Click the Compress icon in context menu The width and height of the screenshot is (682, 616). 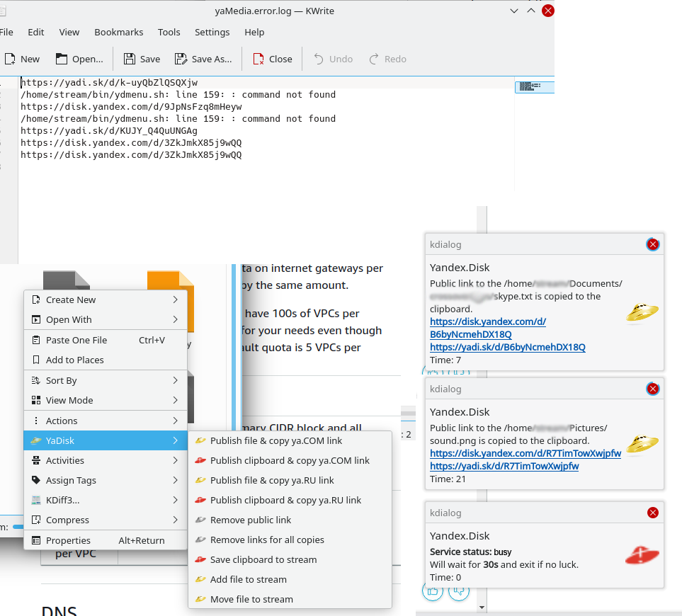pos(36,520)
